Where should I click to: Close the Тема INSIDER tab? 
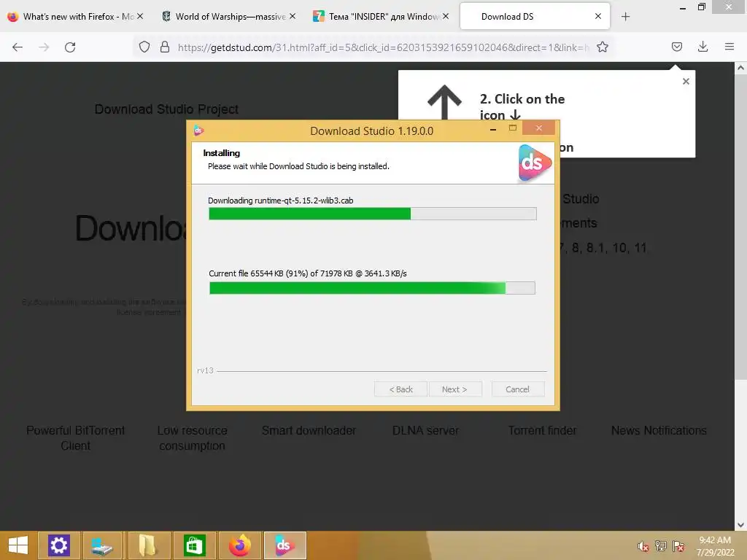(446, 16)
